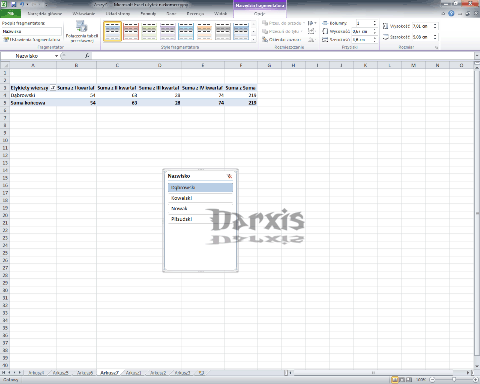Viewport: 480px width, 384px height.
Task: Open the Name Box dropdown arrow
Action: tap(56, 56)
